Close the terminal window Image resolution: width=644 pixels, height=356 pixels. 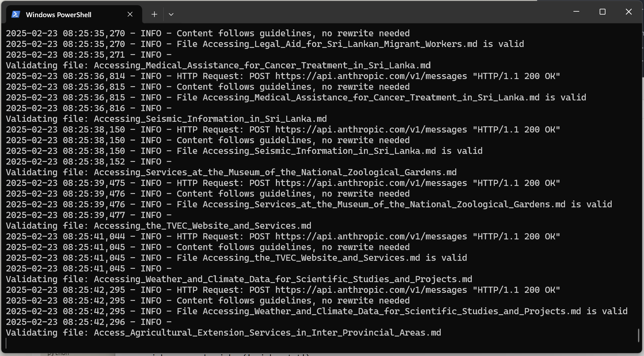pos(629,12)
